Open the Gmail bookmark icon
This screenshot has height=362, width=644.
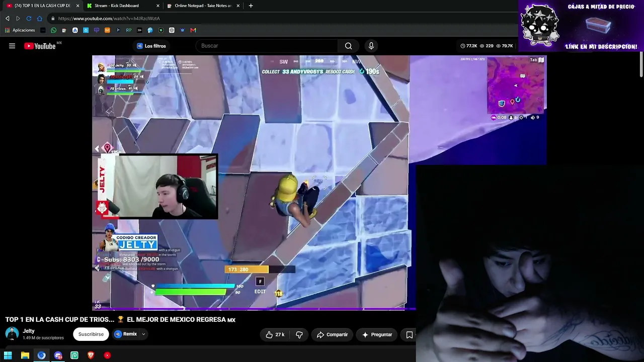(x=193, y=30)
